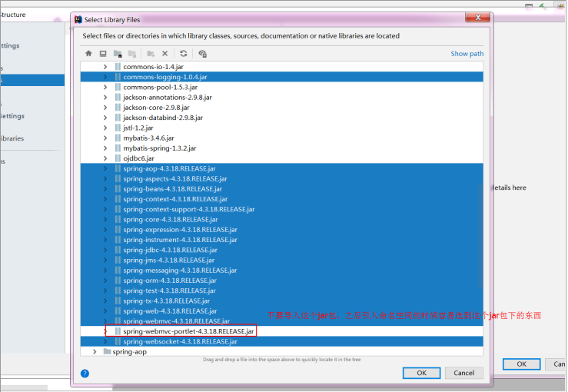
Task: Select spring-websocket-4.3.18.RELEASE.jar
Action: pyautogui.click(x=282, y=341)
